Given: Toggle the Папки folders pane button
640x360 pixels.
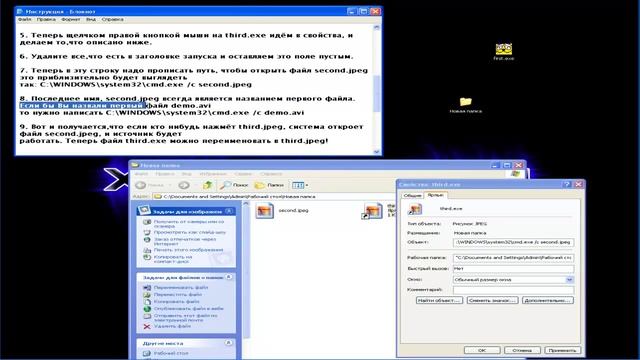Looking at the screenshot, I should coord(269,185).
